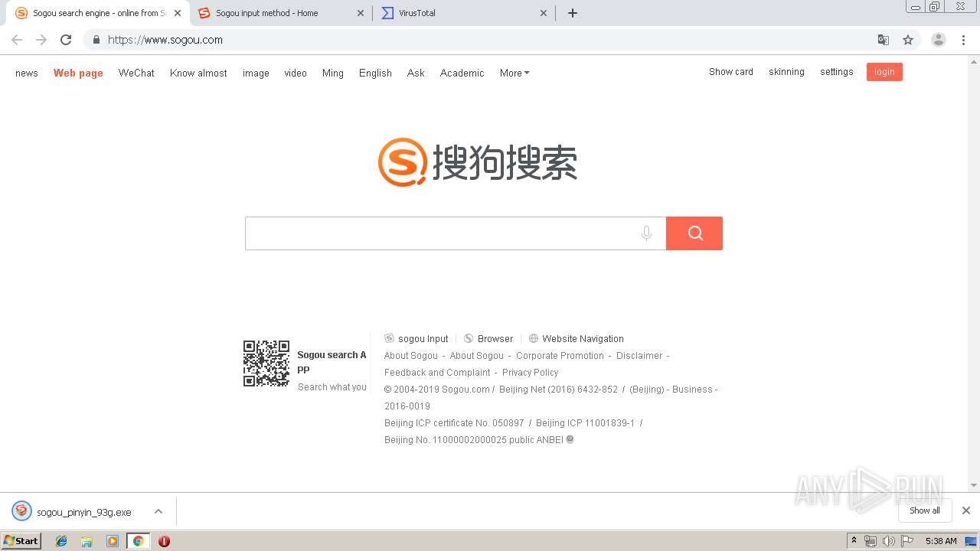
Task: Click the Sogou Search logo
Action: coord(478,162)
